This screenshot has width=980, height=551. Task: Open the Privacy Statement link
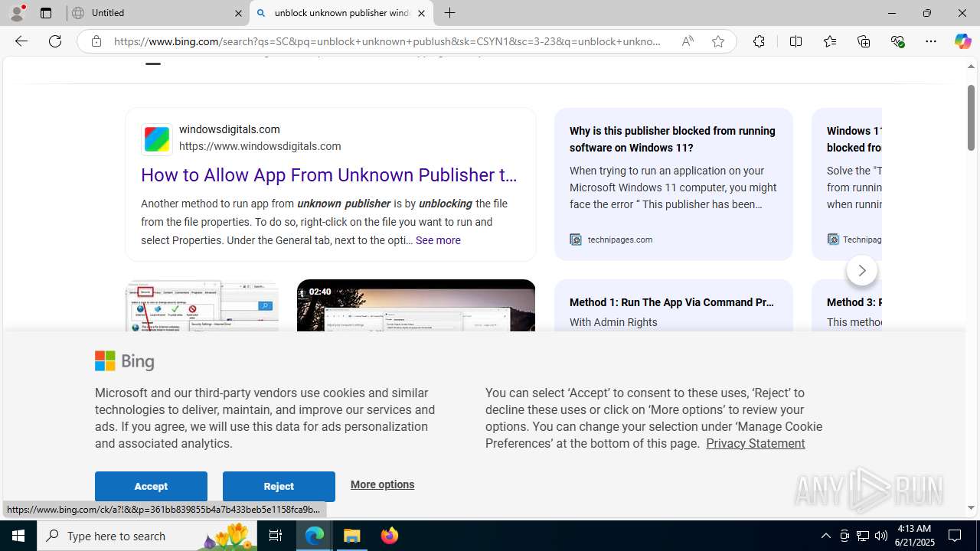pyautogui.click(x=755, y=443)
